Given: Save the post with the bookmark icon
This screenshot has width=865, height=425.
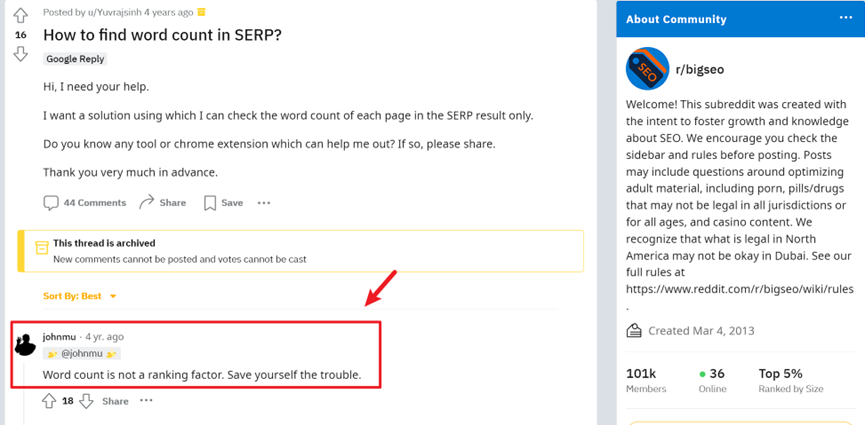Looking at the screenshot, I should 223,203.
